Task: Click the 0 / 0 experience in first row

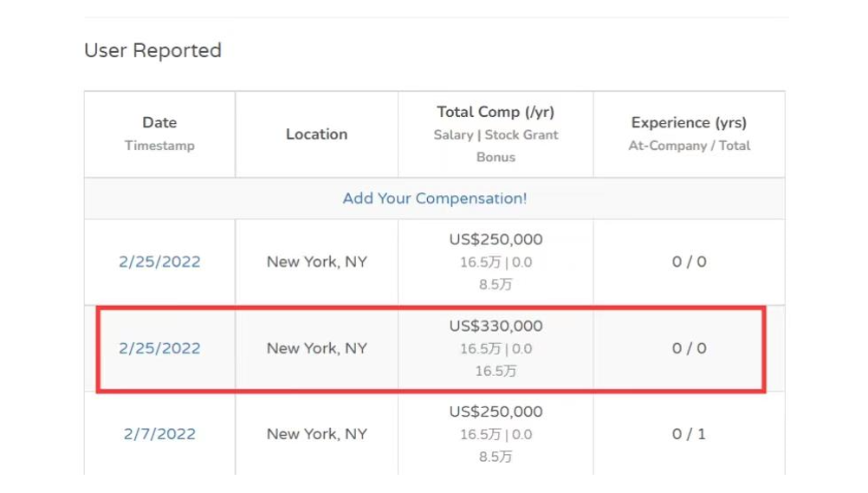Action: [x=689, y=262]
